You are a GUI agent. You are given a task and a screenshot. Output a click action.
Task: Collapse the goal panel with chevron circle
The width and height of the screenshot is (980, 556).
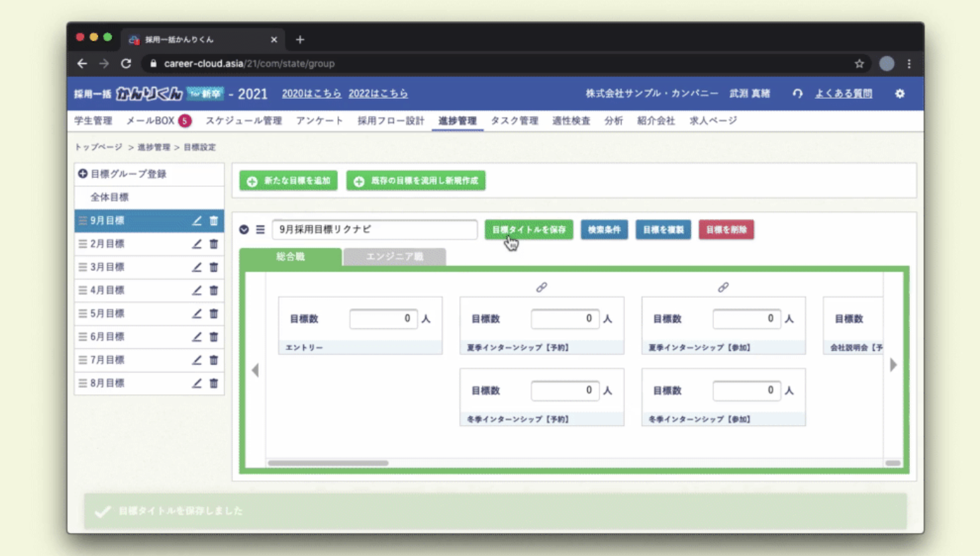(x=244, y=229)
